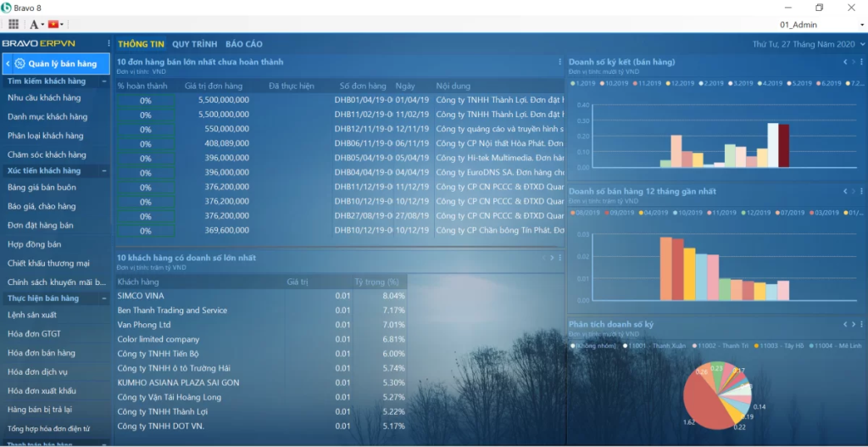The width and height of the screenshot is (868, 447).
Task: Switch to the BÁO CÁO tab
Action: tap(243, 44)
